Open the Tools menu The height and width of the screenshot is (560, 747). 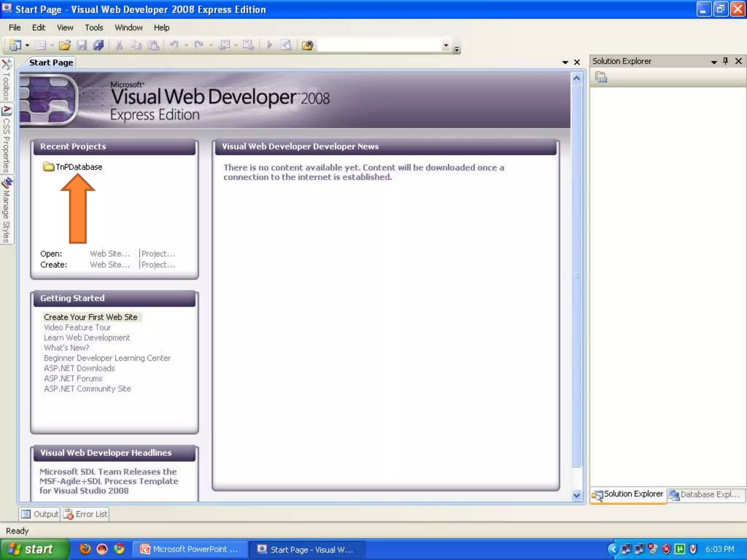(x=94, y=28)
